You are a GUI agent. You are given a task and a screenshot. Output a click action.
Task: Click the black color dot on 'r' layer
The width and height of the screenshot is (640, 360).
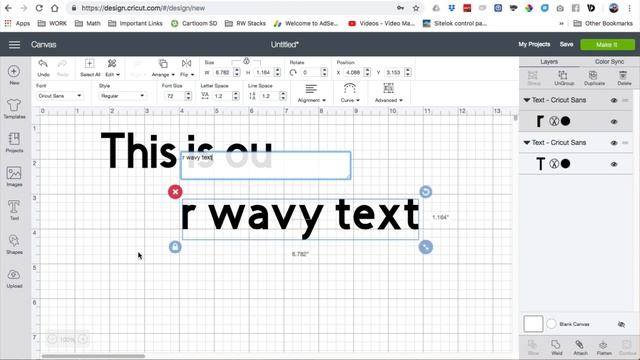point(565,121)
